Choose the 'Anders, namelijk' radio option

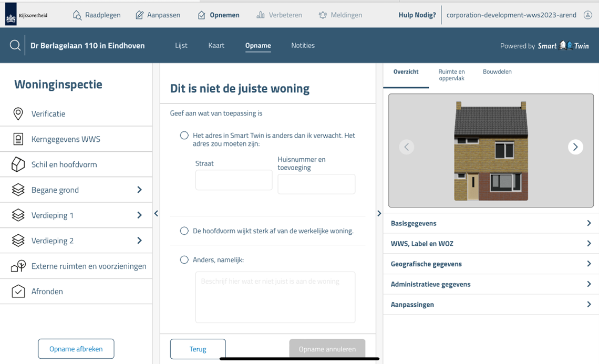pos(184,259)
